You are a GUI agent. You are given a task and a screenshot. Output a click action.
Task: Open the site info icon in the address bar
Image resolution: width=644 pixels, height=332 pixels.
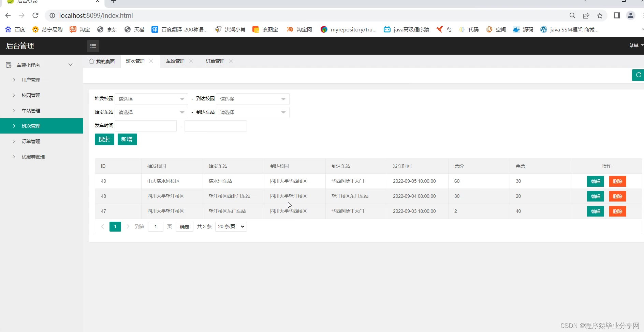[52, 15]
